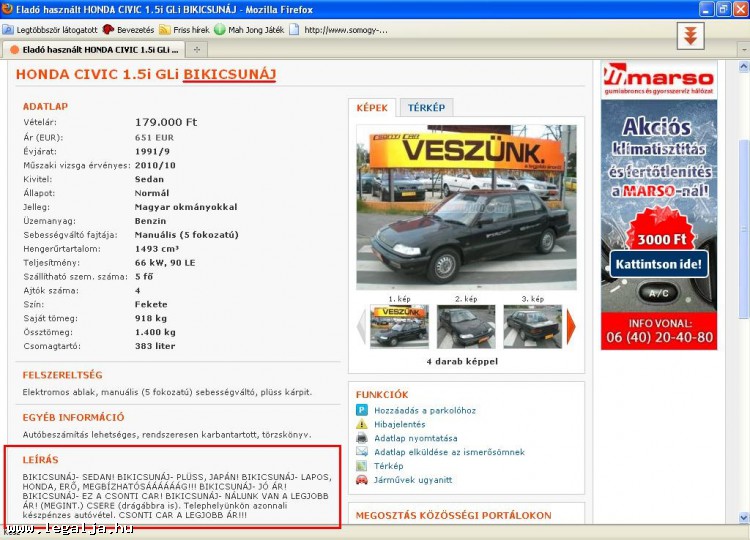Click the warning triangle icon beside Hibajelentés
750x540 pixels.
point(362,424)
